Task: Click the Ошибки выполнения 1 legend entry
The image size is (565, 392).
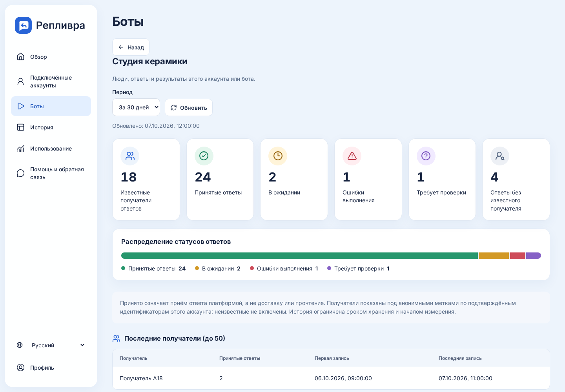Action: [284, 269]
